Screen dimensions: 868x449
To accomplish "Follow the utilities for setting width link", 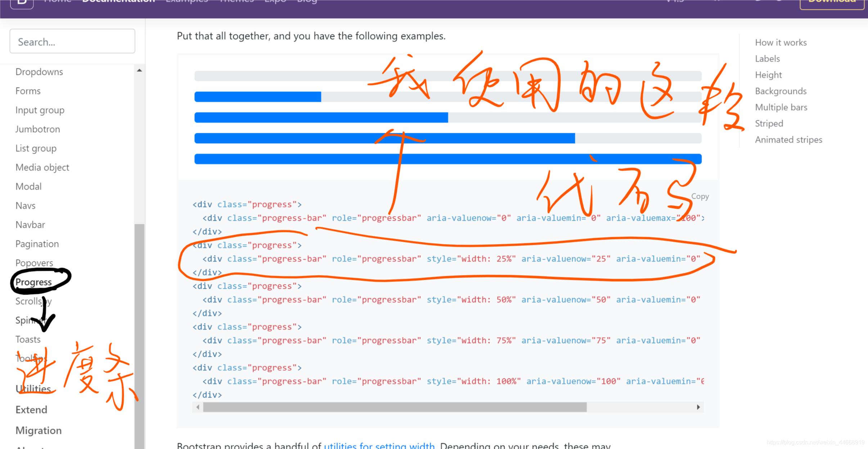I will pyautogui.click(x=379, y=445).
